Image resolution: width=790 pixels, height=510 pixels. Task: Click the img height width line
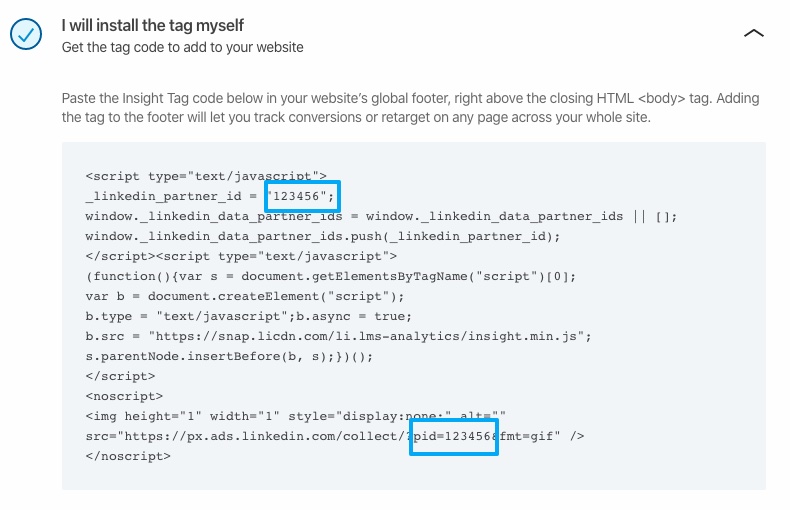(296, 416)
